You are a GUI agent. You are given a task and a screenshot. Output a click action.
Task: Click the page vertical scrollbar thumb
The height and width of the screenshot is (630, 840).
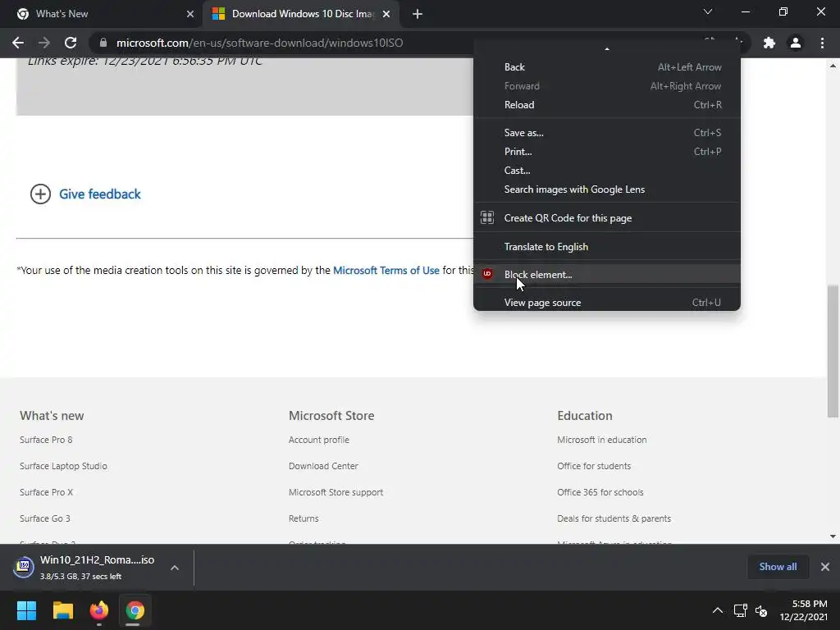click(x=833, y=351)
